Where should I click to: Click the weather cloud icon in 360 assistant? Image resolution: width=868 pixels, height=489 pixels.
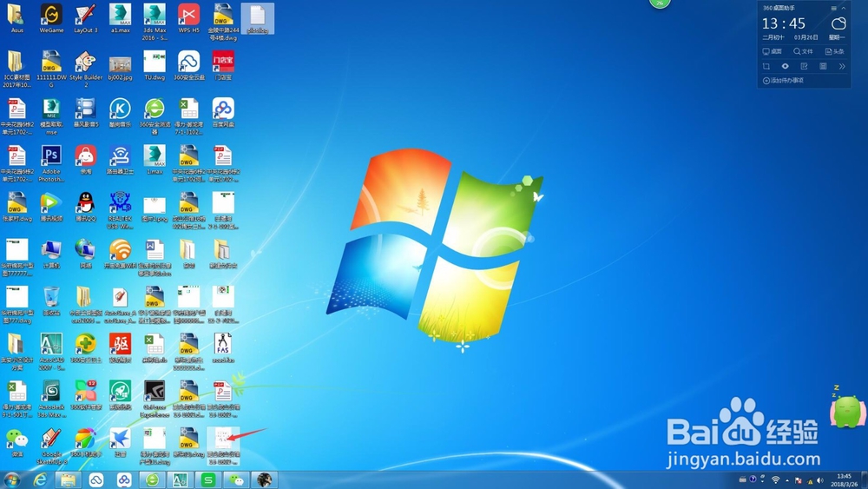coord(838,23)
